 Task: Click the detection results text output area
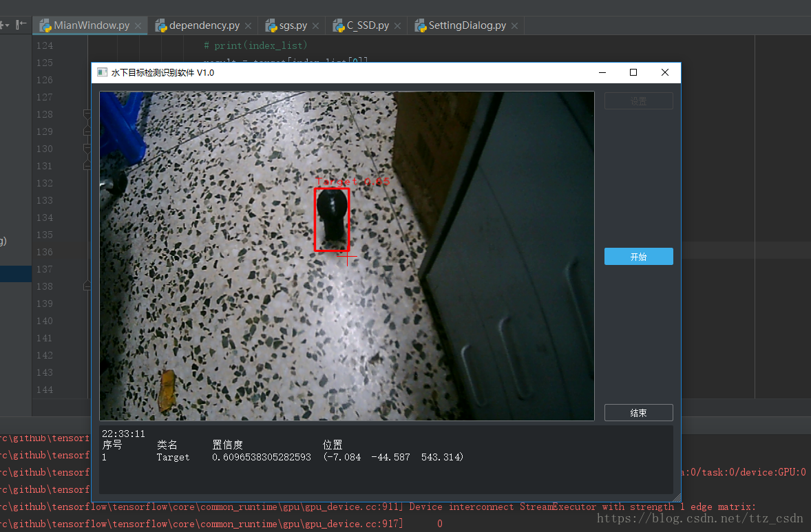pos(386,459)
